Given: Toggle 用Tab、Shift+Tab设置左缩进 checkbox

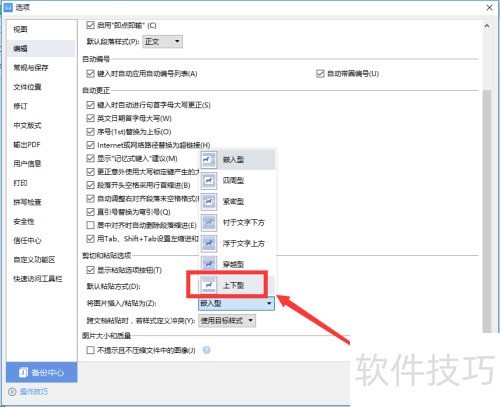Looking at the screenshot, I should click(90, 239).
